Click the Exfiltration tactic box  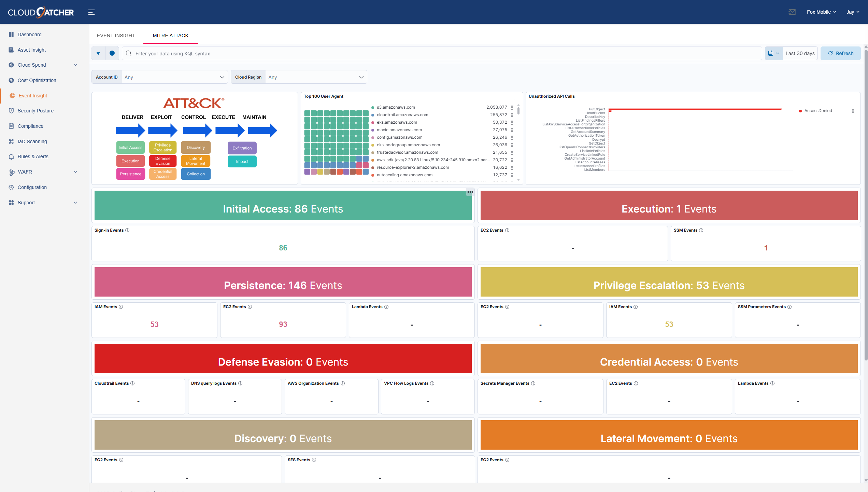click(242, 148)
